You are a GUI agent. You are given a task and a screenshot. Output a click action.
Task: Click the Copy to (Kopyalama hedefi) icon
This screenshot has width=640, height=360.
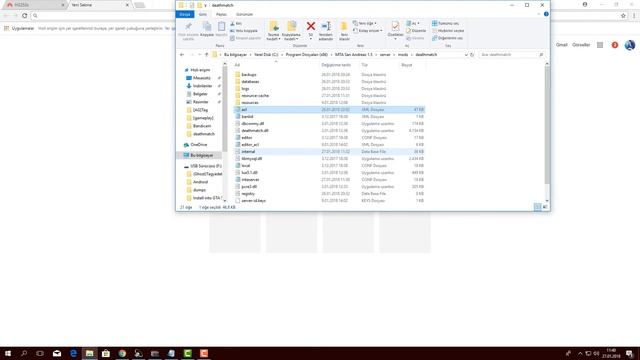(x=291, y=31)
